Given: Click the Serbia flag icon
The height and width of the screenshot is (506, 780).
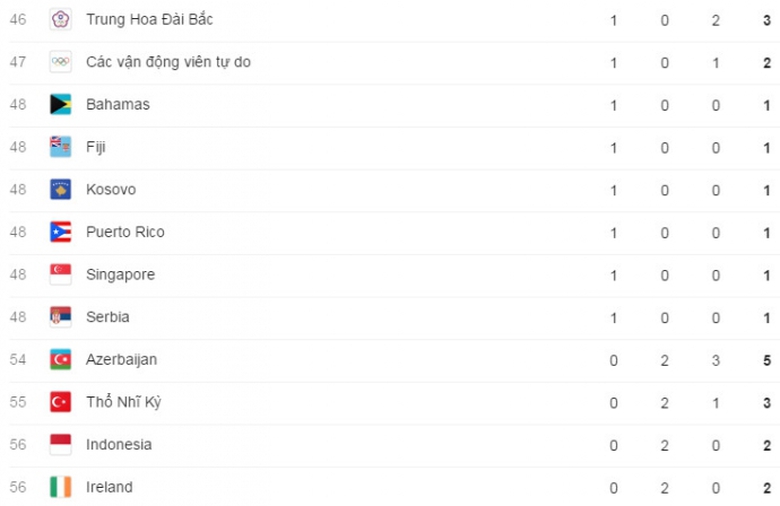Looking at the screenshot, I should [60, 317].
